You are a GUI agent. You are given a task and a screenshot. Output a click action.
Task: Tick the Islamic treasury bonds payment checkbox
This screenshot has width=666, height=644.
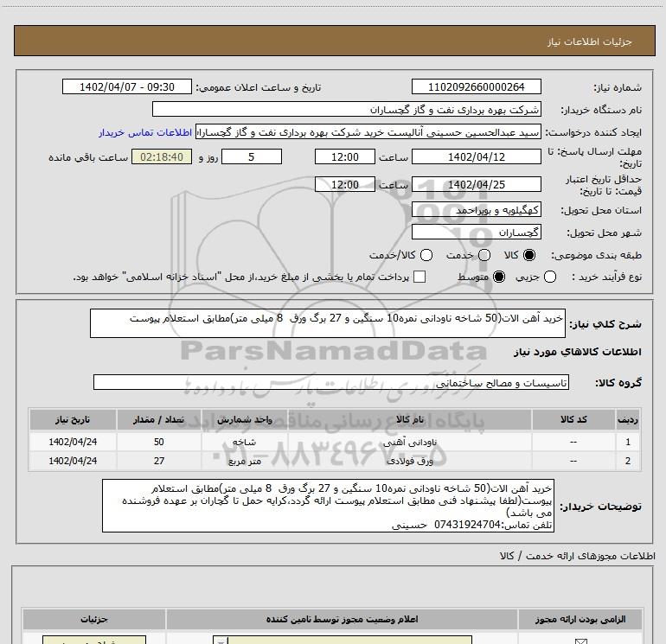(419, 277)
